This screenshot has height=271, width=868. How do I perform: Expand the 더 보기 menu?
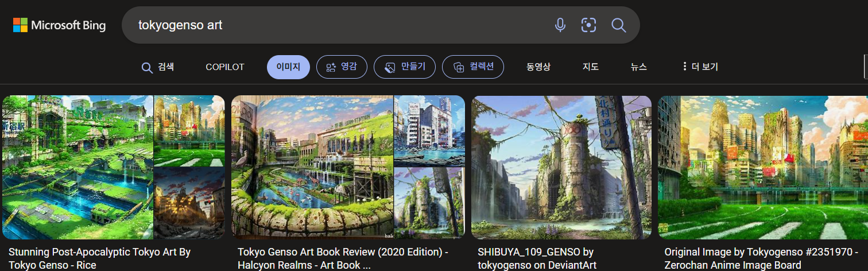(x=700, y=67)
